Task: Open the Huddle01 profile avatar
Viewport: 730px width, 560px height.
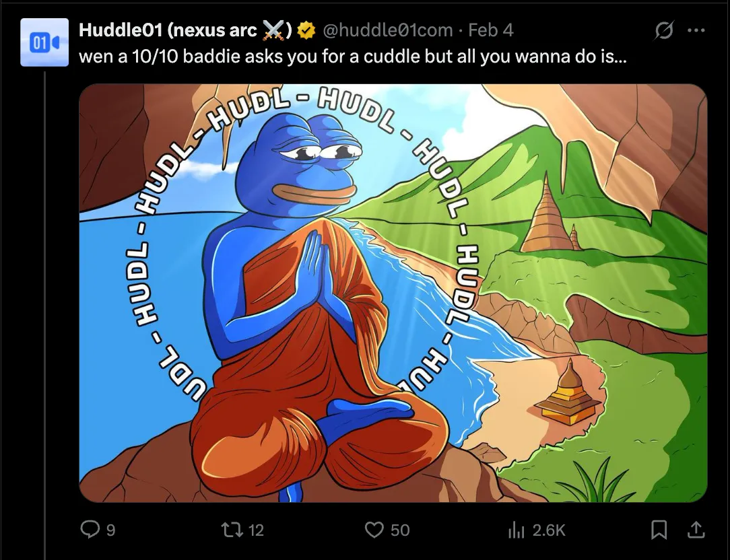Action: 44,42
